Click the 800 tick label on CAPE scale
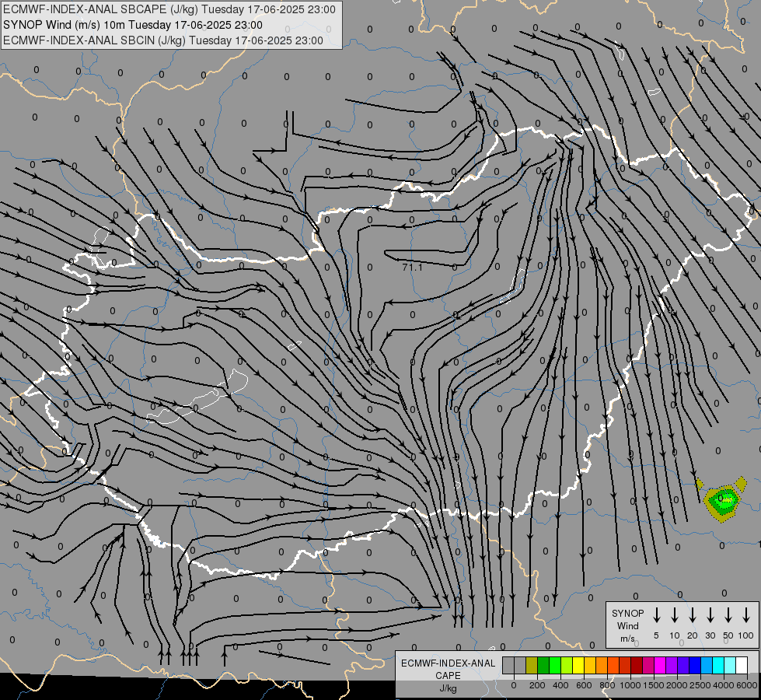Image resolution: width=761 pixels, height=700 pixels. coord(607,685)
